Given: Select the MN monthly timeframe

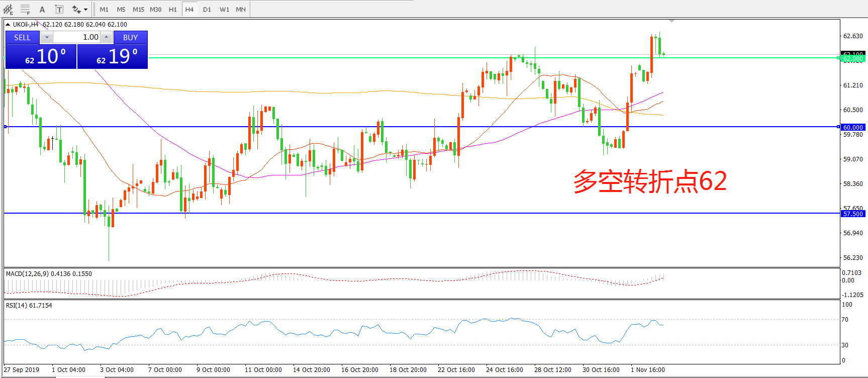Looking at the screenshot, I should coord(241,10).
